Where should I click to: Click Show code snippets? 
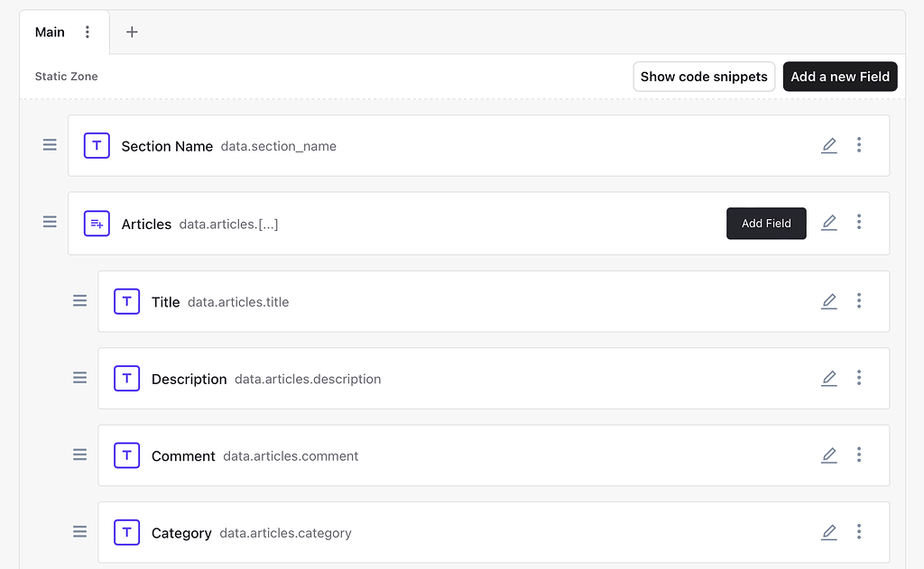704,77
